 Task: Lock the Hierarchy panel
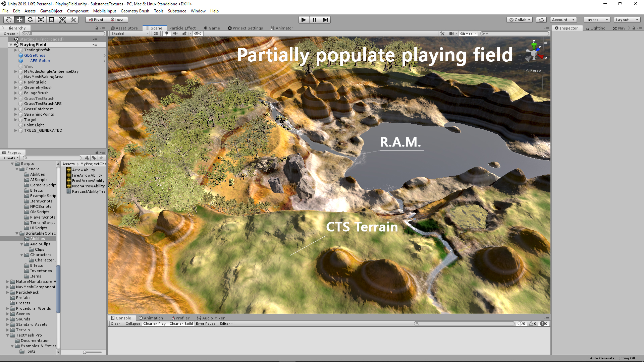point(97,28)
